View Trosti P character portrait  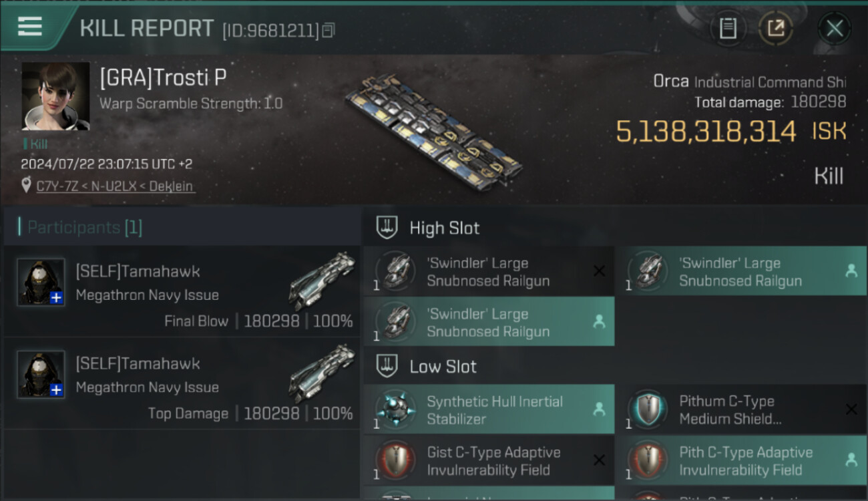(55, 96)
